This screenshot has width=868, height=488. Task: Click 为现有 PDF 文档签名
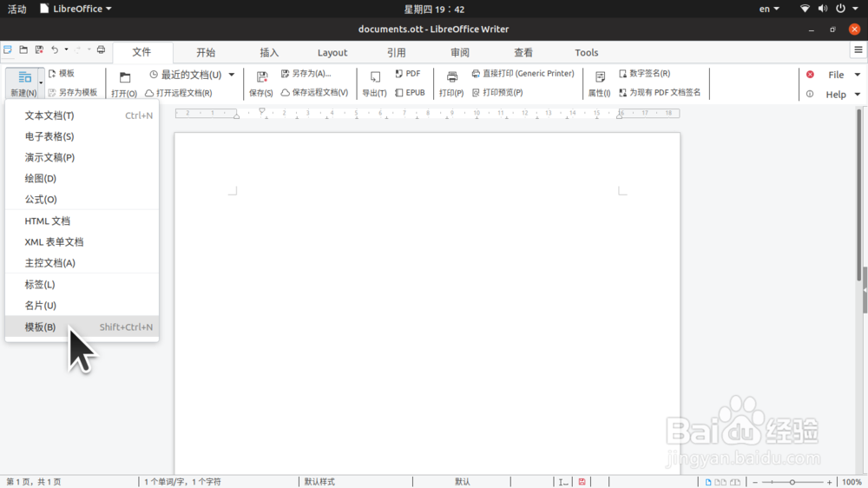(x=660, y=93)
